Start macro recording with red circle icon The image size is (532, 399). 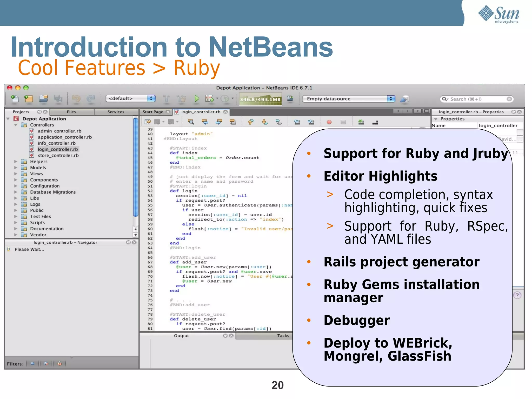click(x=329, y=122)
